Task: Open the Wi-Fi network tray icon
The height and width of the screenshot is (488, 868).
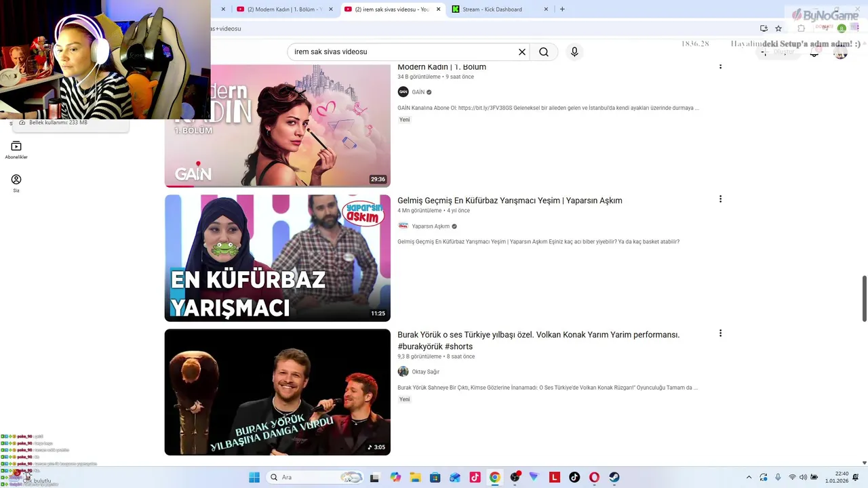Action: (x=792, y=477)
